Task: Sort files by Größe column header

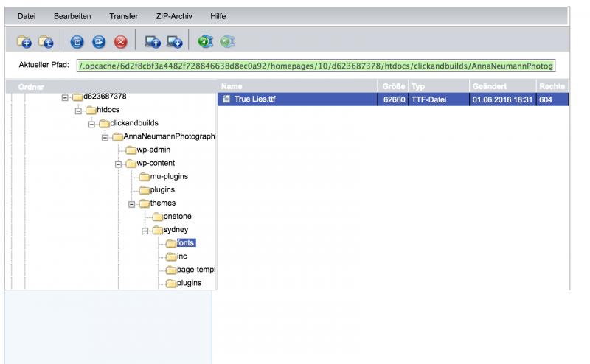Action: pos(395,87)
